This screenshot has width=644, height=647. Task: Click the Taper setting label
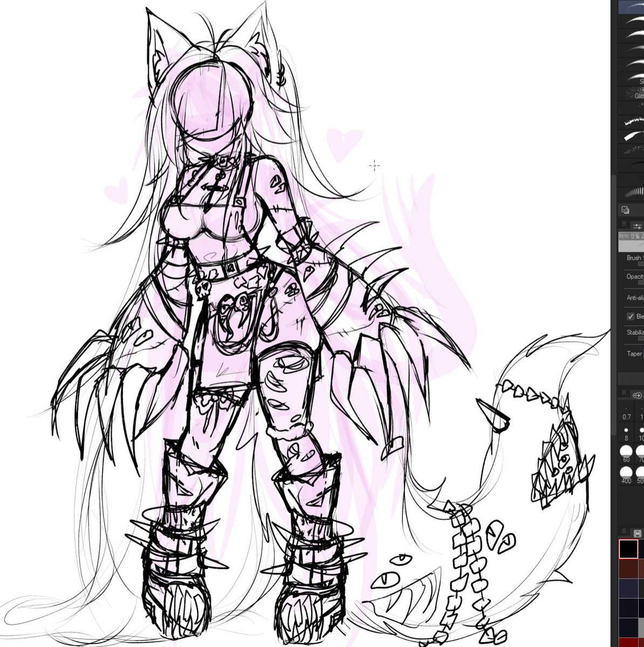pos(634,354)
